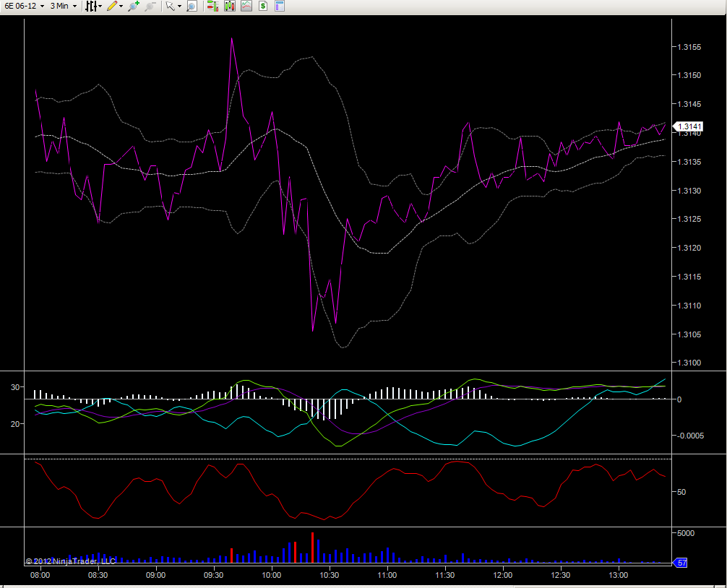The width and height of the screenshot is (727, 588).
Task: Click the 50 oscillator axis label
Action: (681, 492)
